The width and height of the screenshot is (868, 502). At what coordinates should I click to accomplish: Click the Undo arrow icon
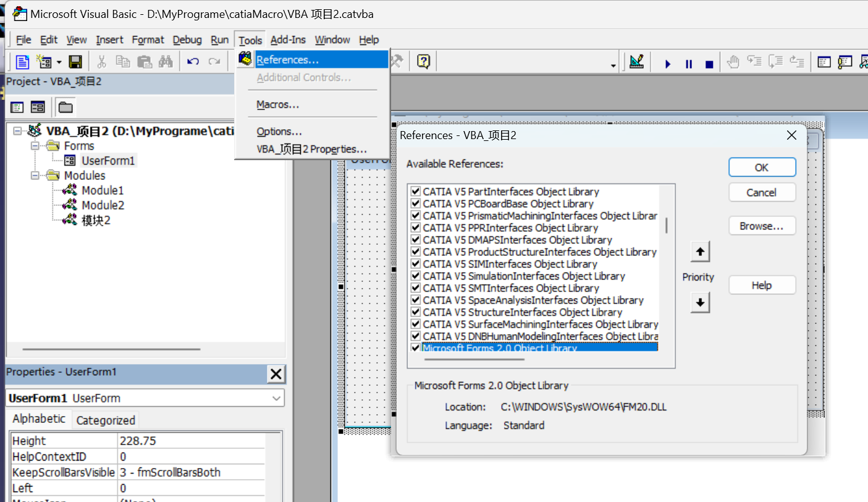coord(193,62)
